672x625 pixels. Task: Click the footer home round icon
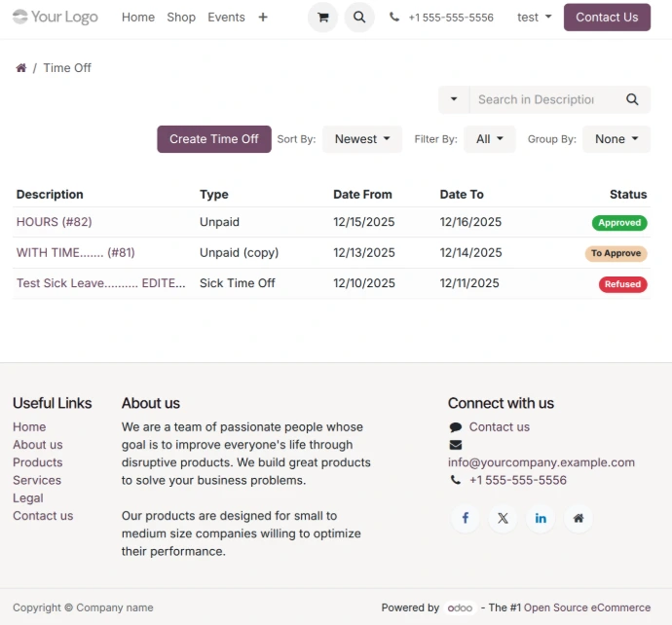579,518
